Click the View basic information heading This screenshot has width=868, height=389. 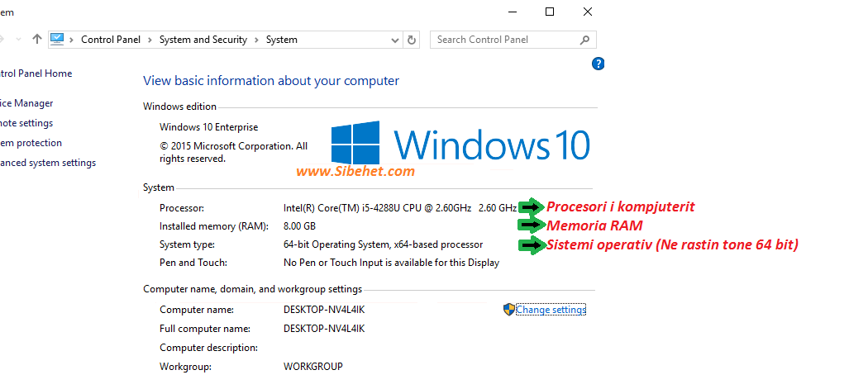[x=271, y=81]
